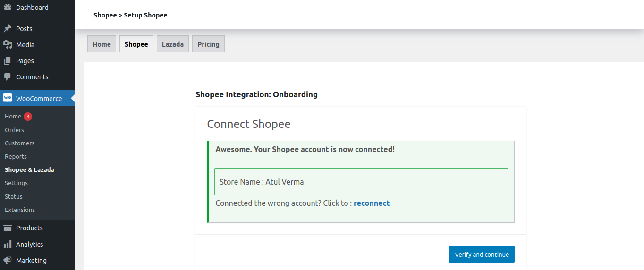
Task: Select the Shopee tab
Action: (136, 44)
